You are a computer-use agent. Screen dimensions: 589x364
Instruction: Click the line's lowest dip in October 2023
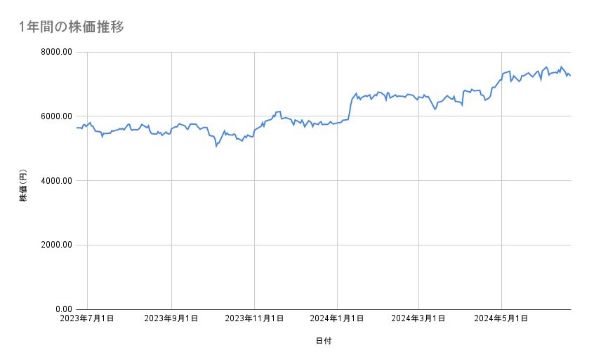(x=216, y=147)
